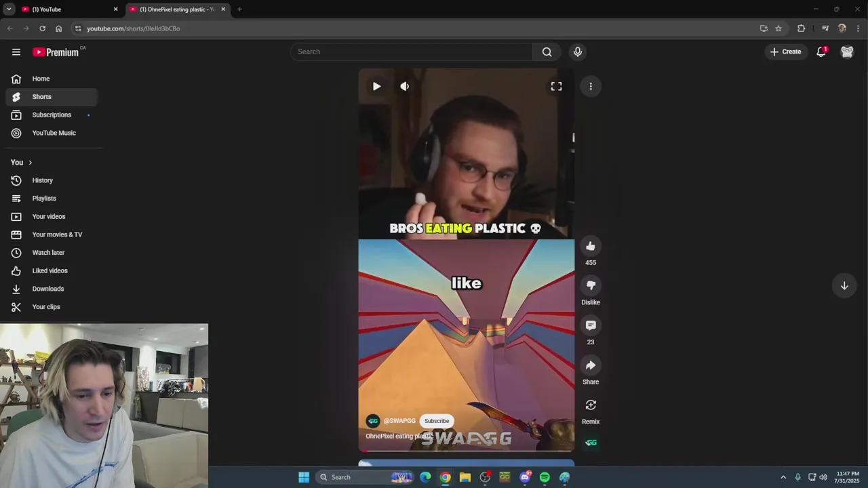Go to the next Short arrow
This screenshot has width=868, height=488.
tap(844, 286)
